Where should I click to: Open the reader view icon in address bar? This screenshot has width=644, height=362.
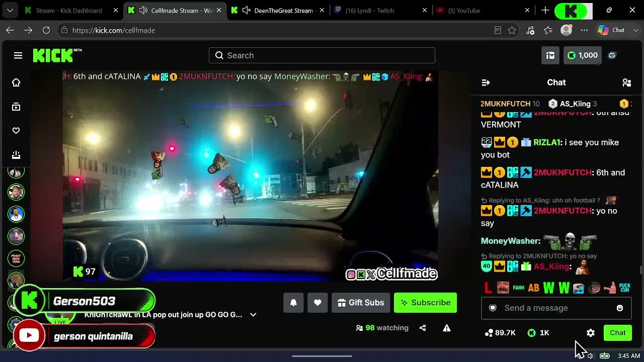(498, 30)
